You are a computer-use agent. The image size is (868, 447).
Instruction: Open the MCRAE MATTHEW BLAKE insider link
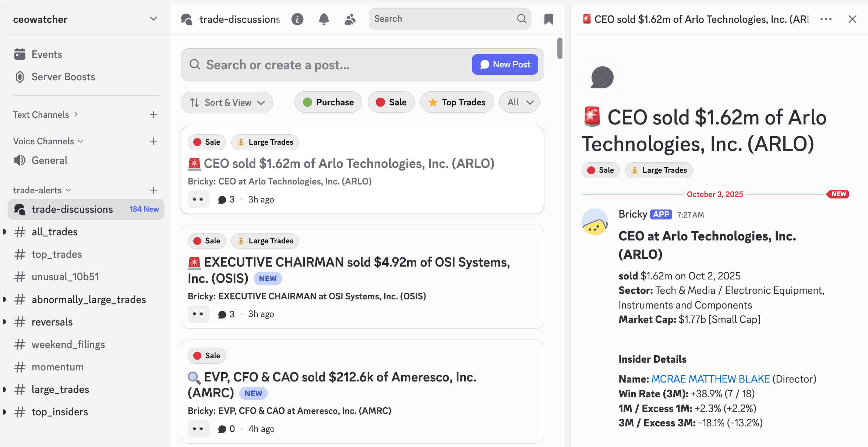coord(710,379)
